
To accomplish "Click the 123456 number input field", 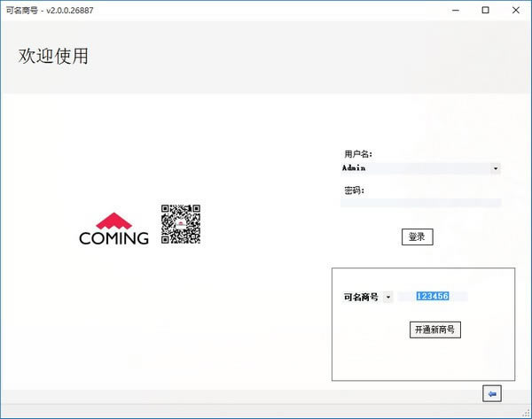I will point(432,297).
